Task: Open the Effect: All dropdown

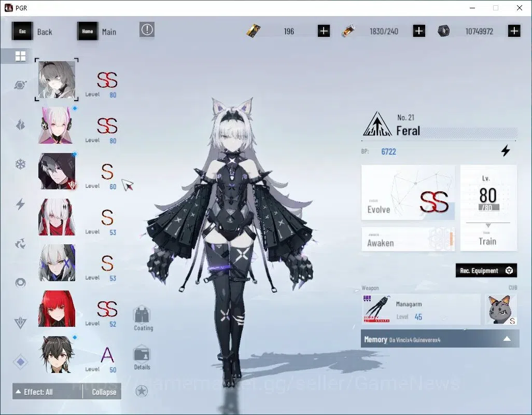Action: tap(47, 392)
